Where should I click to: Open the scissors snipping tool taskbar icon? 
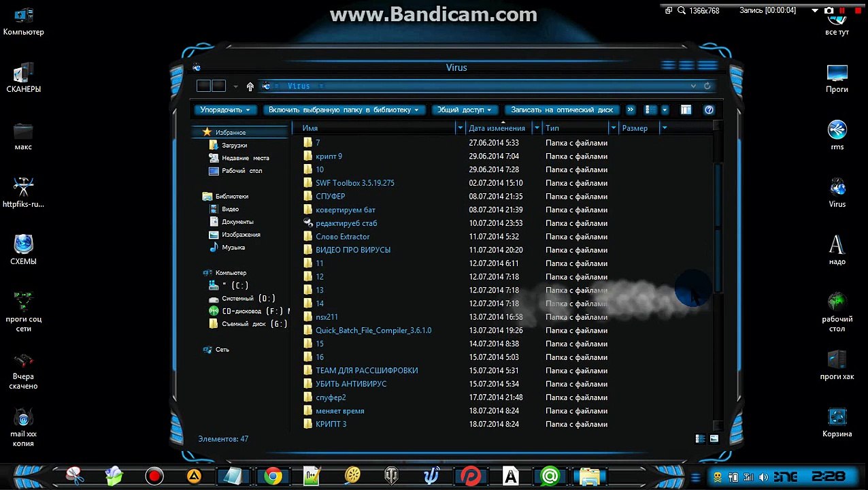75,476
